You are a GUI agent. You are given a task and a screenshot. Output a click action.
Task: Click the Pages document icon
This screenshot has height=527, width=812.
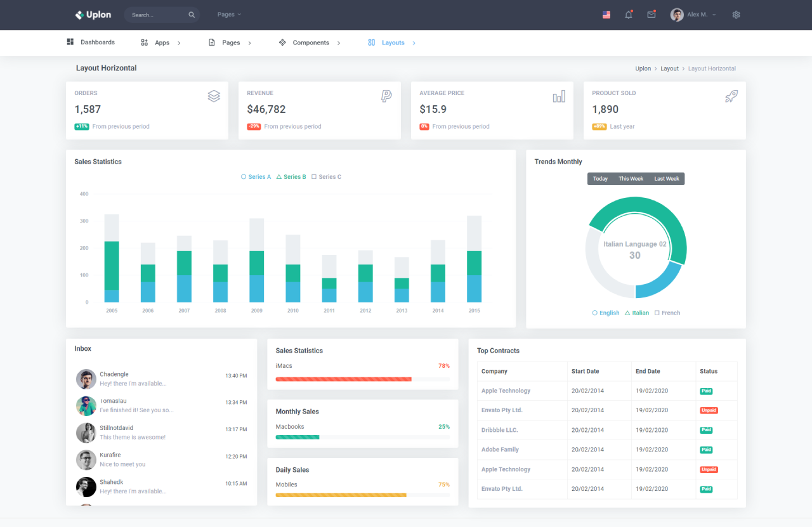tap(212, 42)
